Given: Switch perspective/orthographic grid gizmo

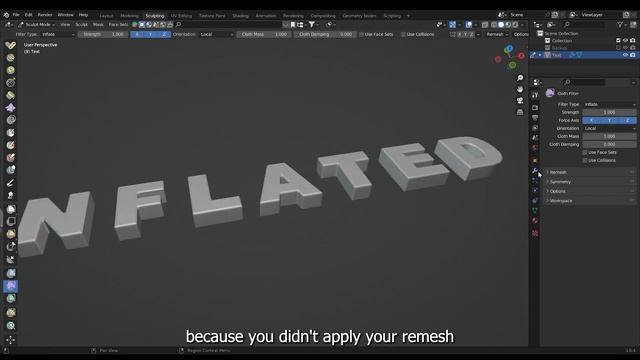Looking at the screenshot, I should coord(520,112).
